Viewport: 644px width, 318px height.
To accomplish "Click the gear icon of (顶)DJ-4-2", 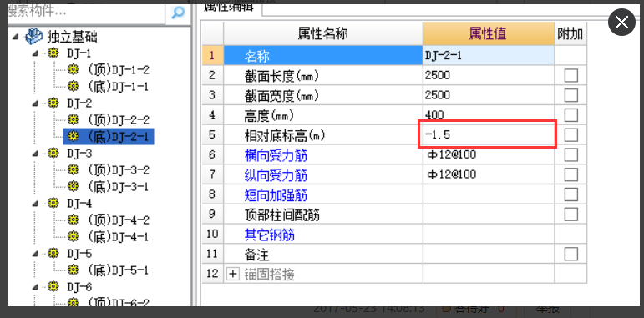I will [74, 220].
